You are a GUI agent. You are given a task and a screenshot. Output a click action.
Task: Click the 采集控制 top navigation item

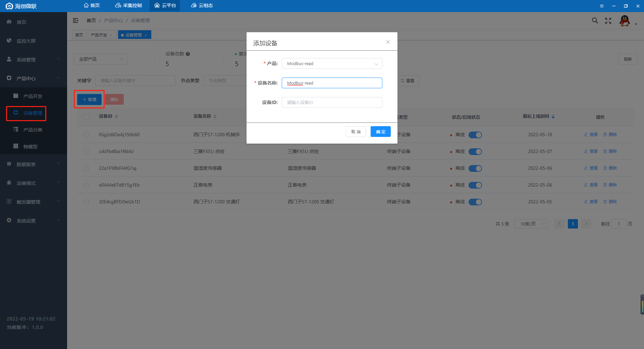[128, 6]
